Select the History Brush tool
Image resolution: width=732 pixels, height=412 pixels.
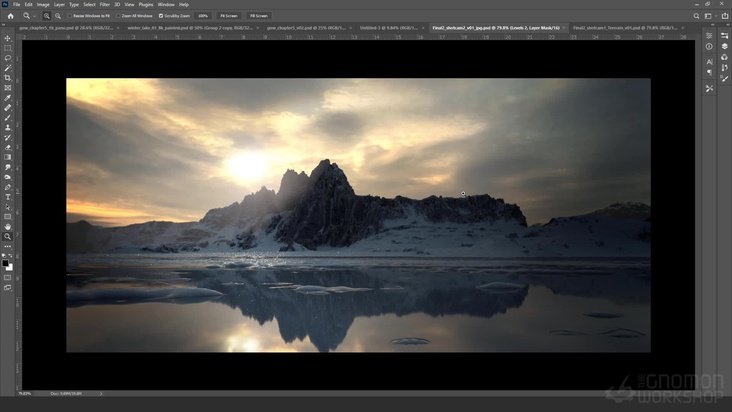(x=7, y=138)
